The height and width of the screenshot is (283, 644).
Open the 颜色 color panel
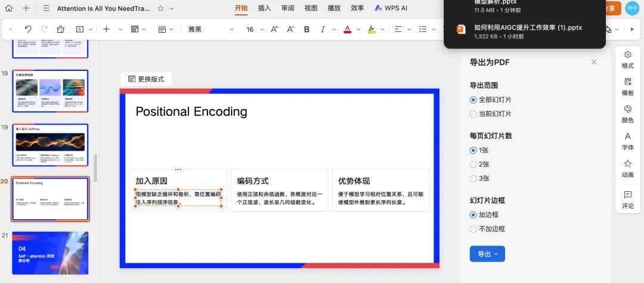click(627, 114)
